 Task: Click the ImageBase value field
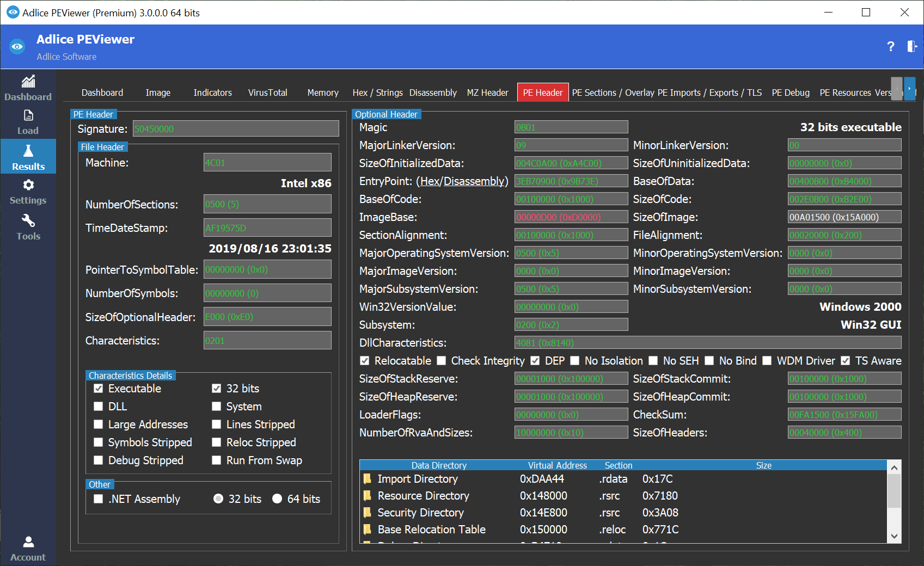[571, 217]
